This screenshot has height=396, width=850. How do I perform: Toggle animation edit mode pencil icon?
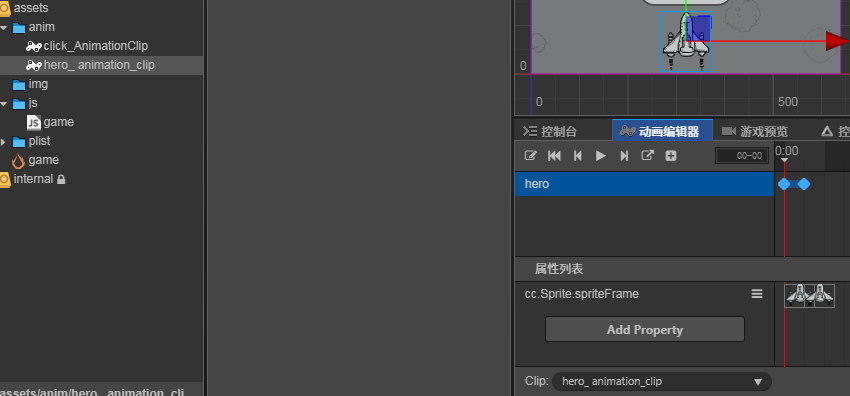point(530,155)
